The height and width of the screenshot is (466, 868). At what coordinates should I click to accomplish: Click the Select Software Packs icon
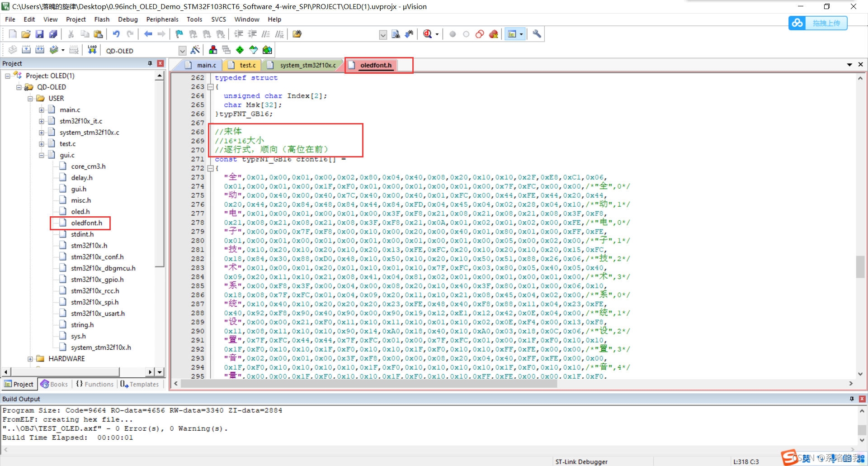tap(254, 50)
